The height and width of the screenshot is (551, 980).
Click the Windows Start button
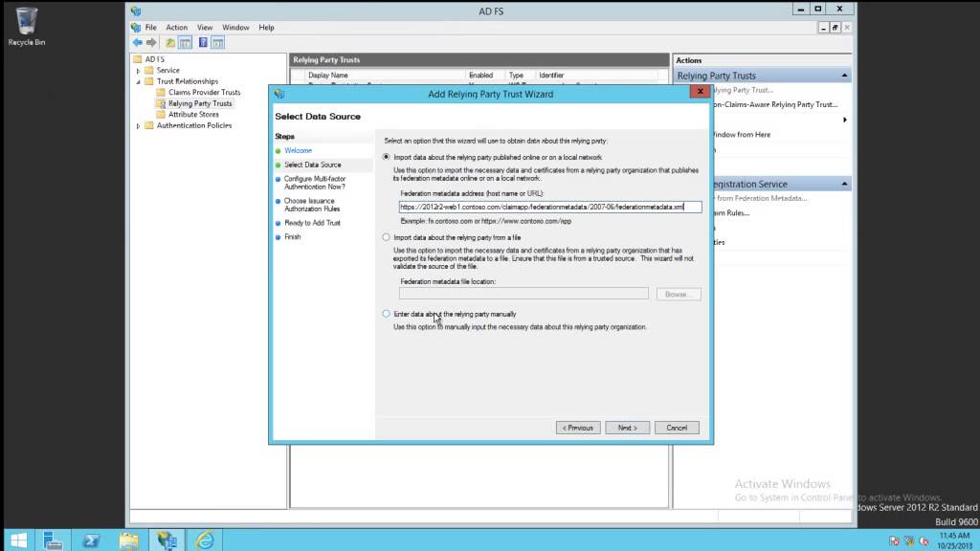point(19,540)
